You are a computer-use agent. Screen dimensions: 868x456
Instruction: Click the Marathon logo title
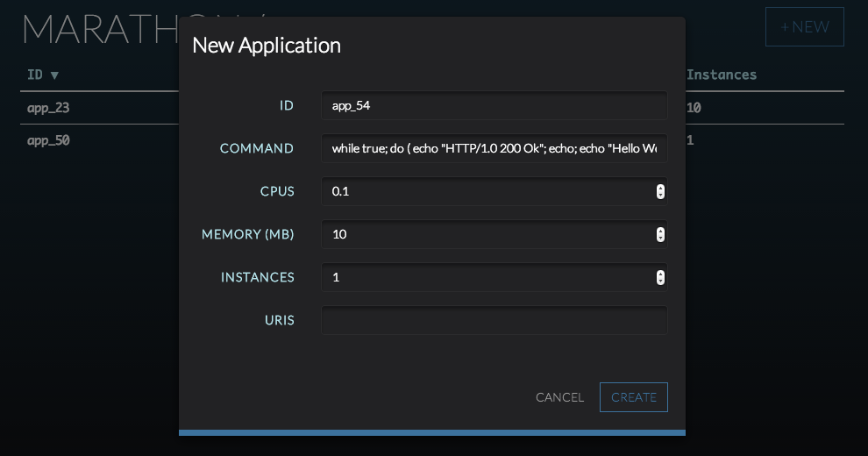96,31
